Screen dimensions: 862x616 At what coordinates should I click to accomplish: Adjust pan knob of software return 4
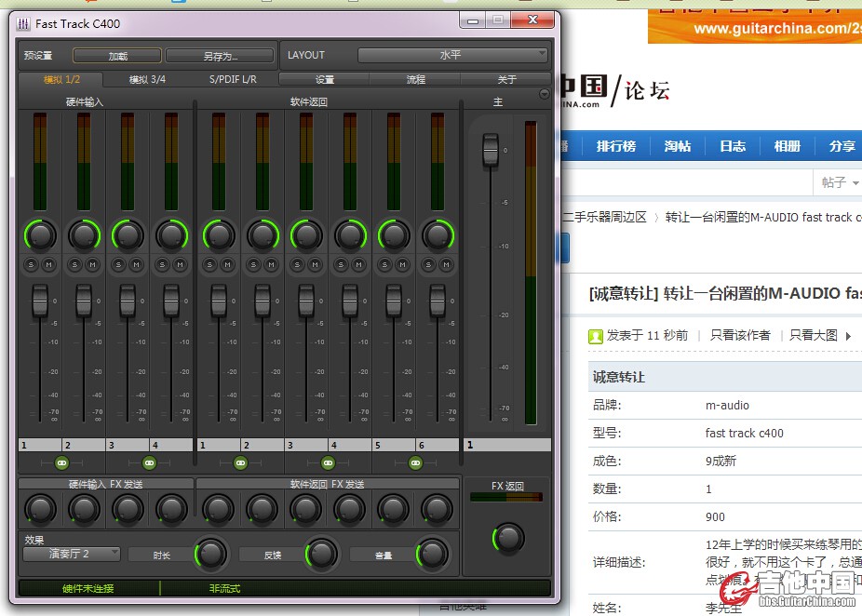(350, 235)
